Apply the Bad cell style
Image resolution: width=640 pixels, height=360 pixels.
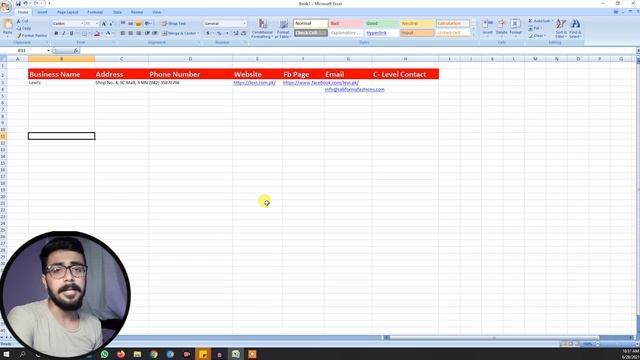click(x=346, y=24)
